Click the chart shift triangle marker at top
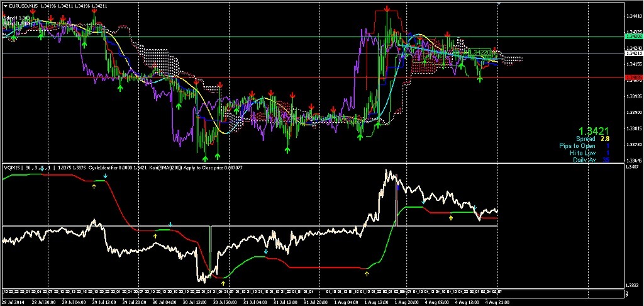The width and height of the screenshot is (644, 306). pos(499,3)
